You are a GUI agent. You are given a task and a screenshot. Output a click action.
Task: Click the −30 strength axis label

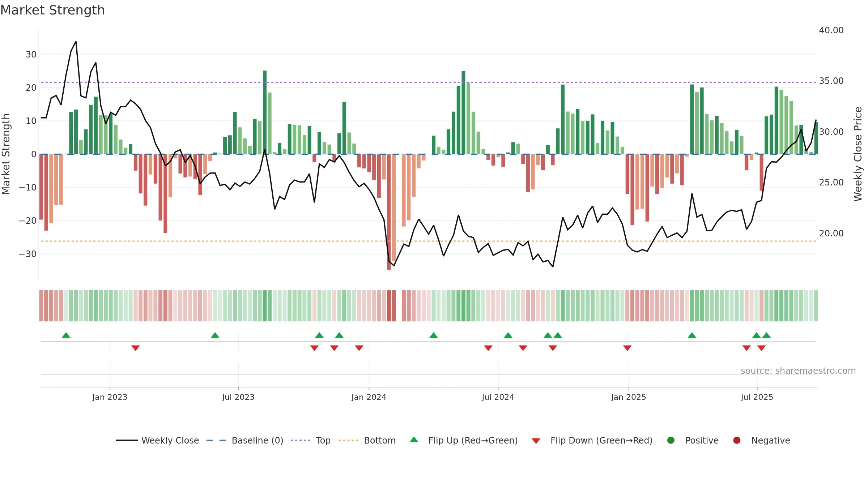point(28,254)
